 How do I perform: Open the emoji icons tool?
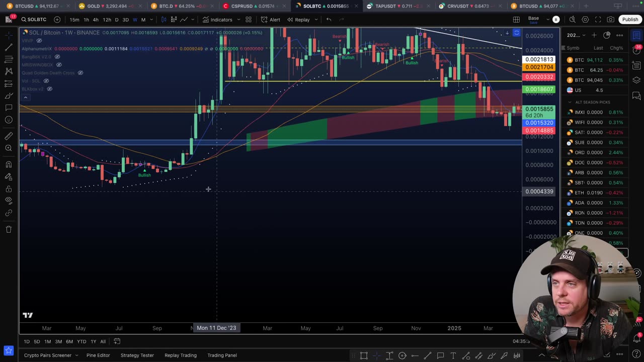coord(9,120)
